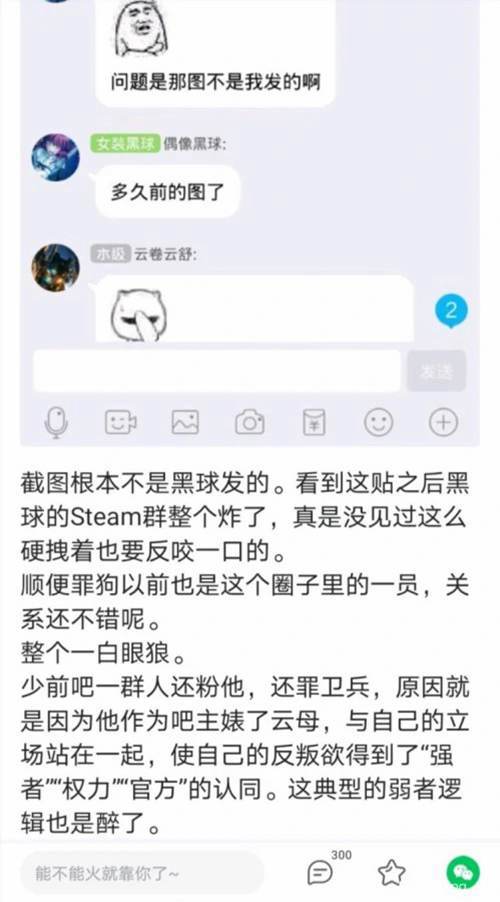Tap the 发送 send button

(437, 372)
